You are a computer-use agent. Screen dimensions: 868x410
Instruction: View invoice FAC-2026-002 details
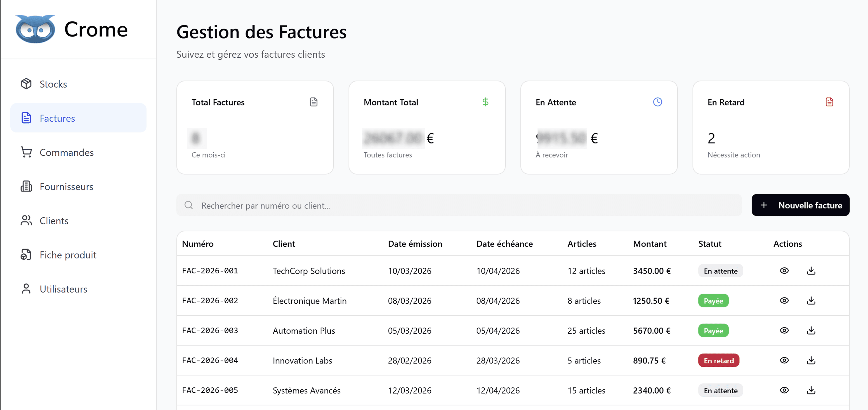[784, 301]
